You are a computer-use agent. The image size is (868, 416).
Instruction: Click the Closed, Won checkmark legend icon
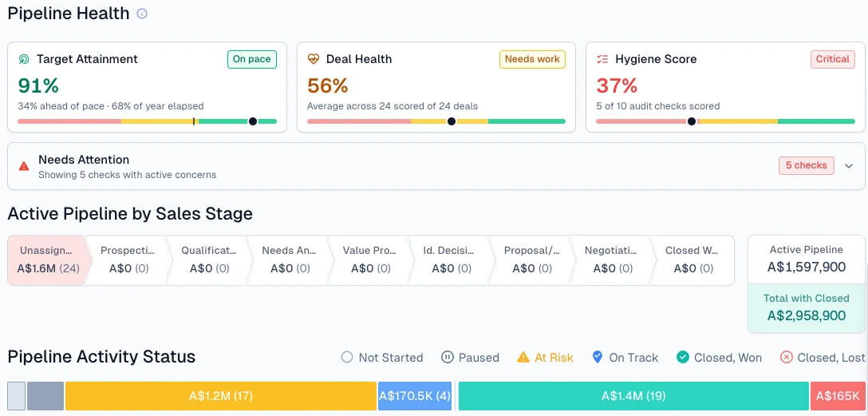(683, 357)
